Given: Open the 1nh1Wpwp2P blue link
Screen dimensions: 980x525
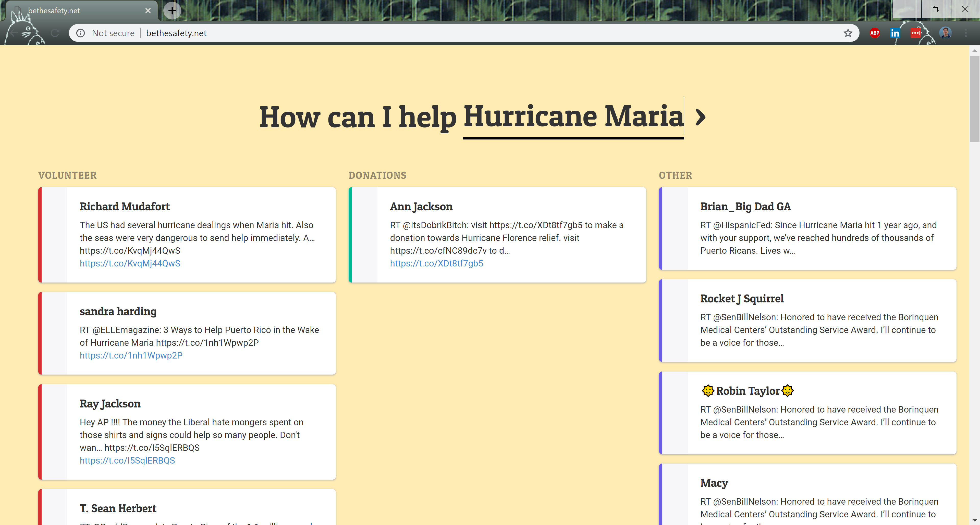Looking at the screenshot, I should coord(131,355).
